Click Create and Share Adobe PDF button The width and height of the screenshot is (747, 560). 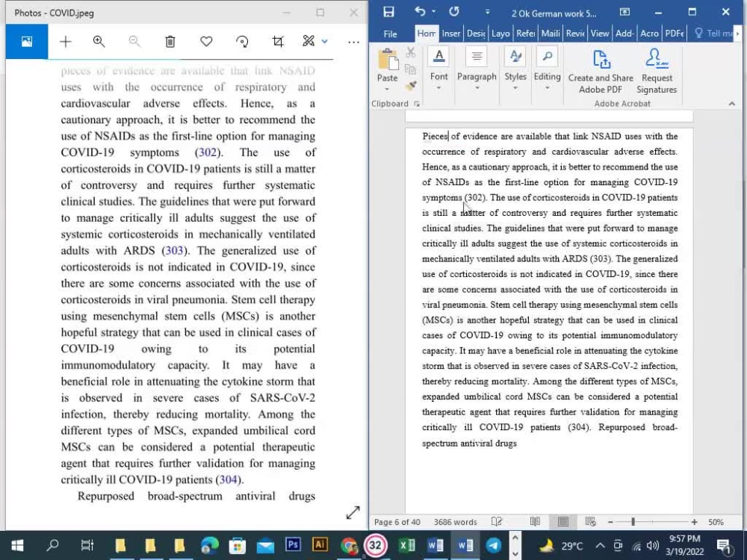601,72
